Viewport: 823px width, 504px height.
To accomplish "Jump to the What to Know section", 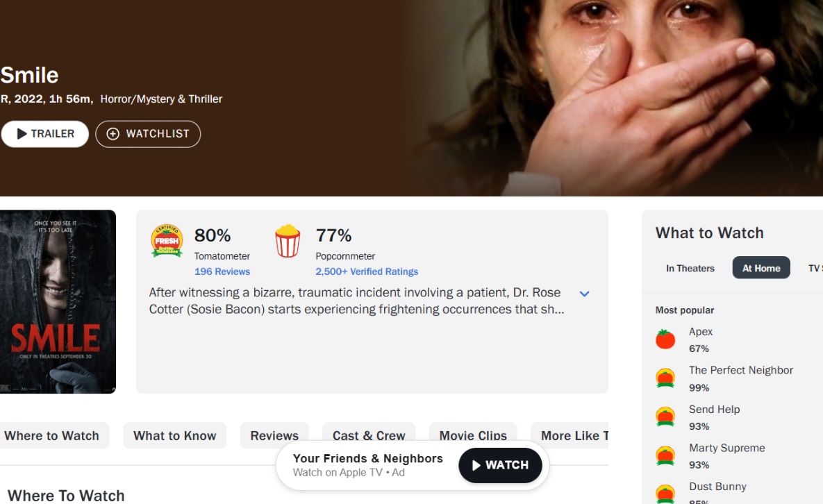I will click(x=175, y=436).
